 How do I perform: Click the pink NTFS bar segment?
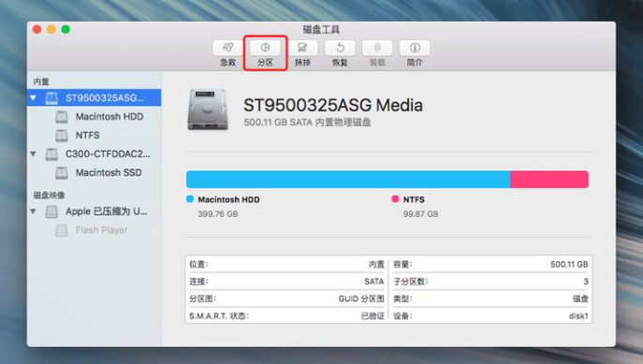[x=549, y=180]
